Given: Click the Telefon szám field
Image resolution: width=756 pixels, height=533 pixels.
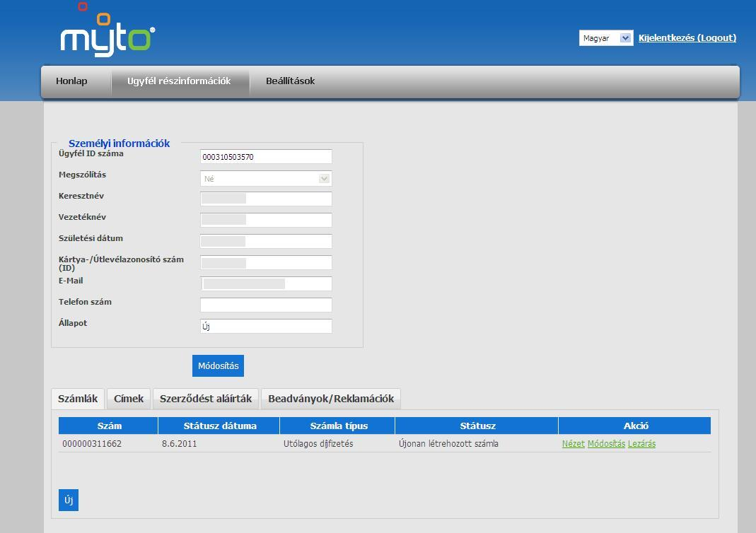Looking at the screenshot, I should coord(266,305).
